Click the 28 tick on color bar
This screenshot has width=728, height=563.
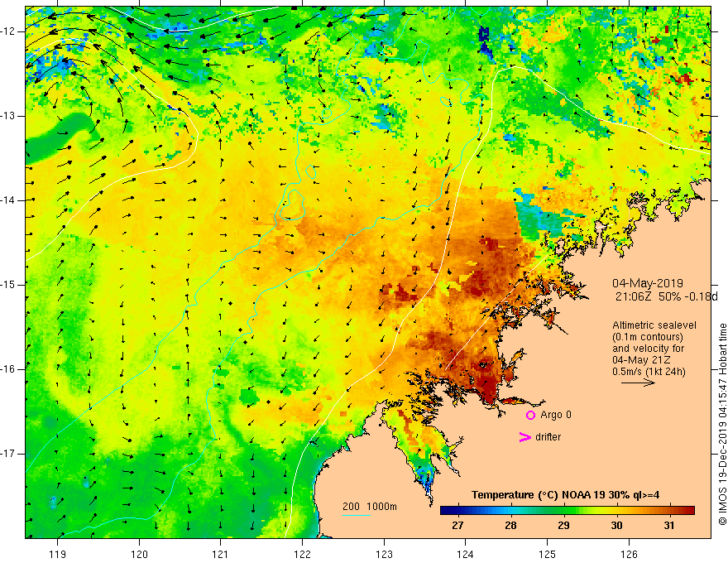pyautogui.click(x=510, y=526)
